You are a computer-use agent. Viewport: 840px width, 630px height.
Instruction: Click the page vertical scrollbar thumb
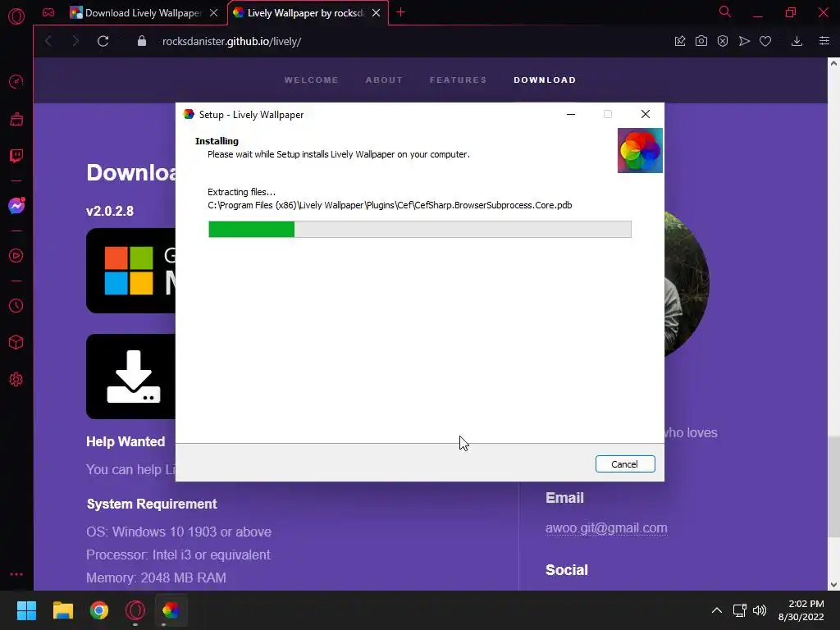833,486
